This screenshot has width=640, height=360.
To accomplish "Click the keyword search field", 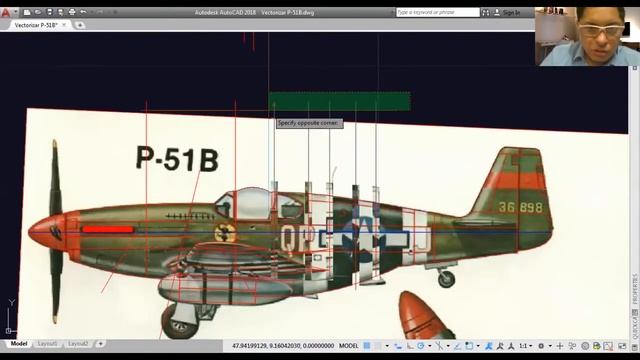I will [x=438, y=13].
